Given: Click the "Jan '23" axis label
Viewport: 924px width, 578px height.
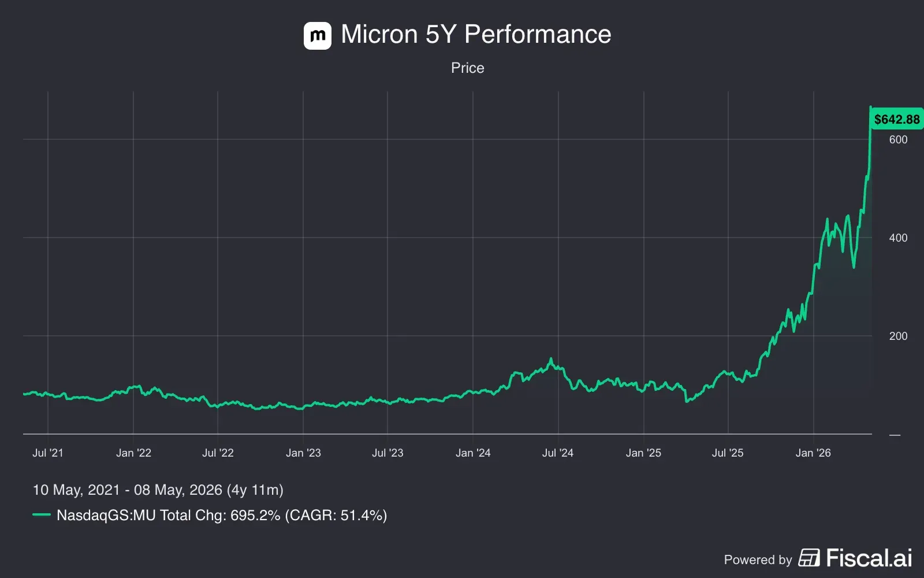Looking at the screenshot, I should (x=303, y=453).
